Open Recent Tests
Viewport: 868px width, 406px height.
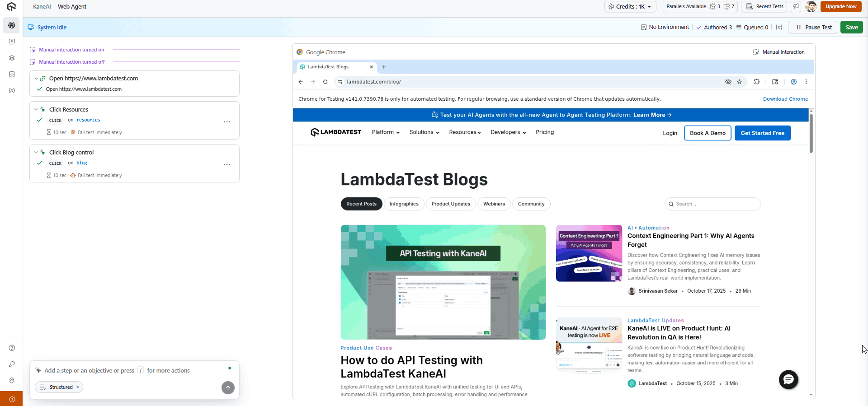tap(764, 6)
